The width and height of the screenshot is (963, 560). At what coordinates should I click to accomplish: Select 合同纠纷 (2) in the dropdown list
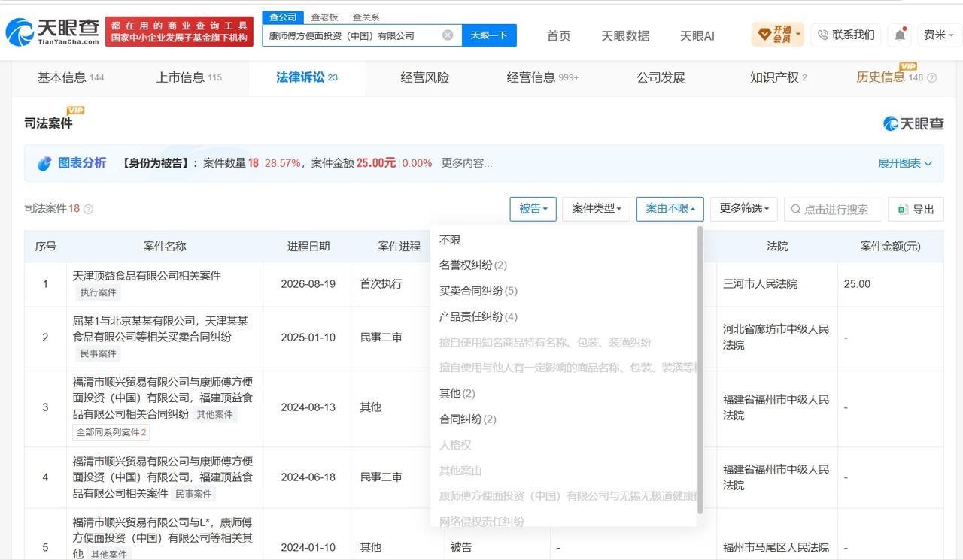tap(564, 419)
